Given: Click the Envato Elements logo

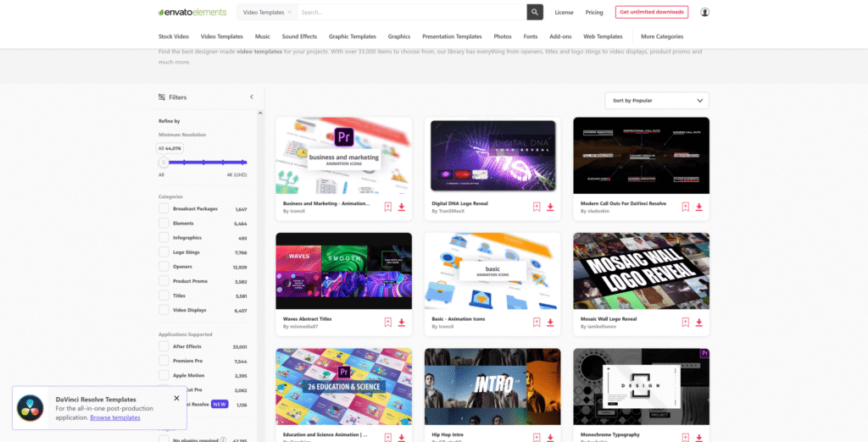Looking at the screenshot, I should [192, 12].
